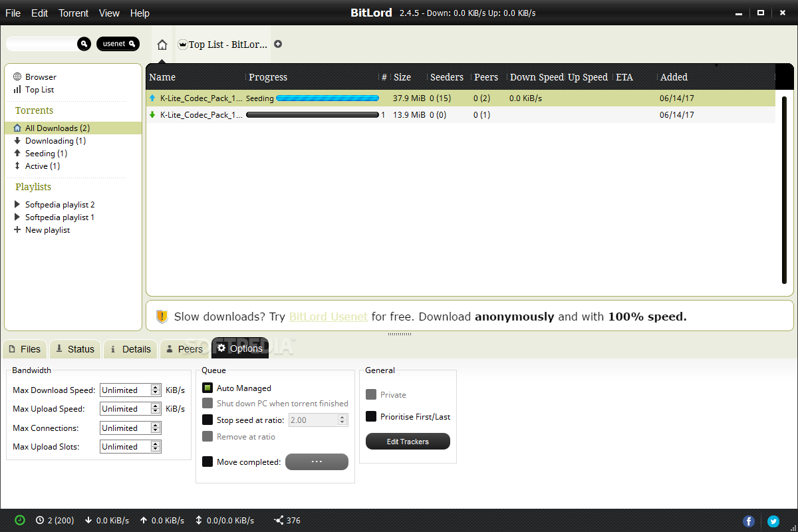The width and height of the screenshot is (798, 532).
Task: Switch to the Status tab
Action: [x=75, y=349]
